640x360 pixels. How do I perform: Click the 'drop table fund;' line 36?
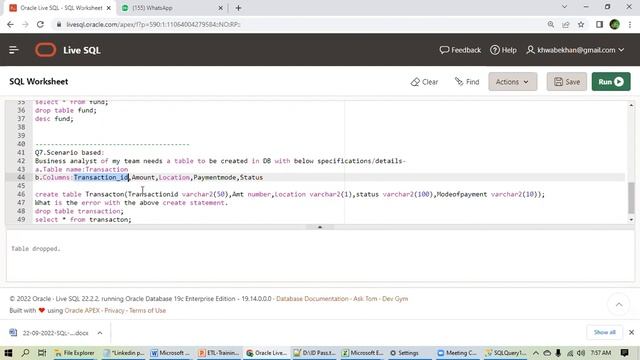pyautogui.click(x=66, y=110)
